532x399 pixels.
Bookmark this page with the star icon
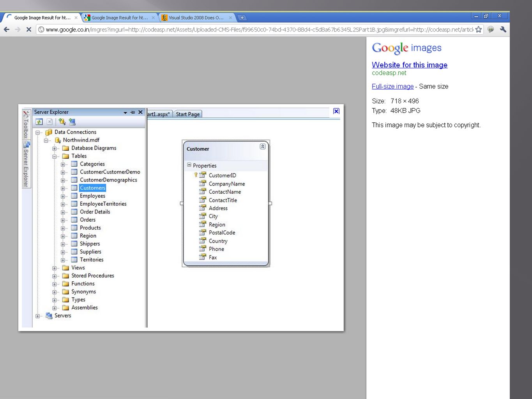pyautogui.click(x=479, y=29)
